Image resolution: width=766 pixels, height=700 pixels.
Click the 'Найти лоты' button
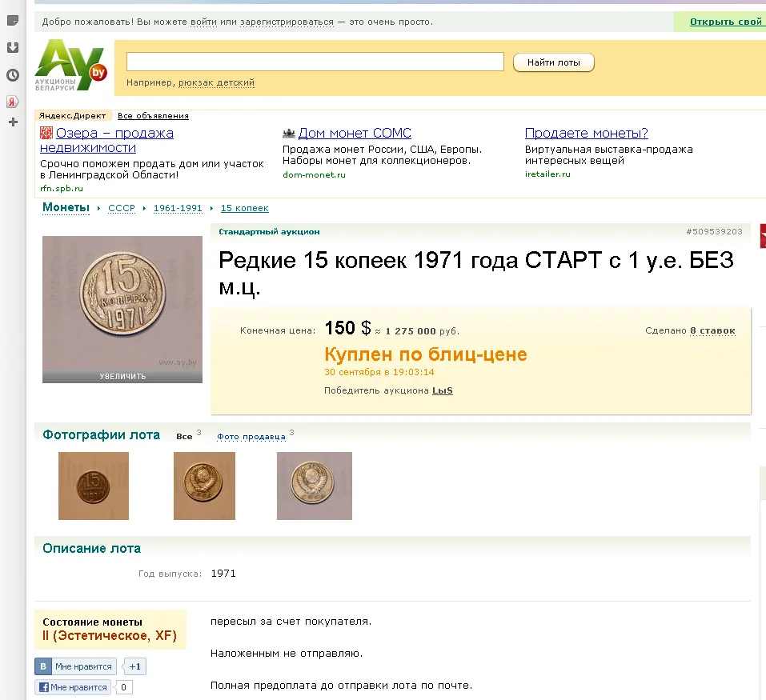click(554, 62)
